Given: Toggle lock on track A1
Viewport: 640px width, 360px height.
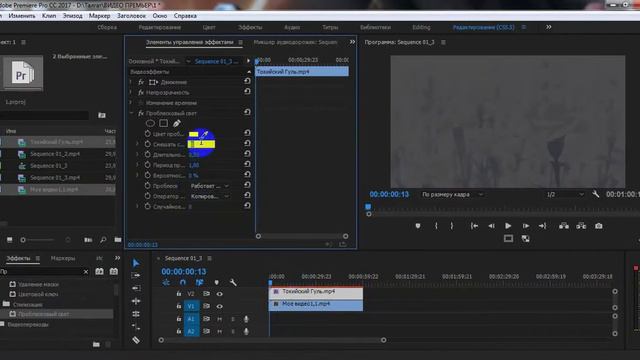Looking at the screenshot, I should [x=179, y=319].
